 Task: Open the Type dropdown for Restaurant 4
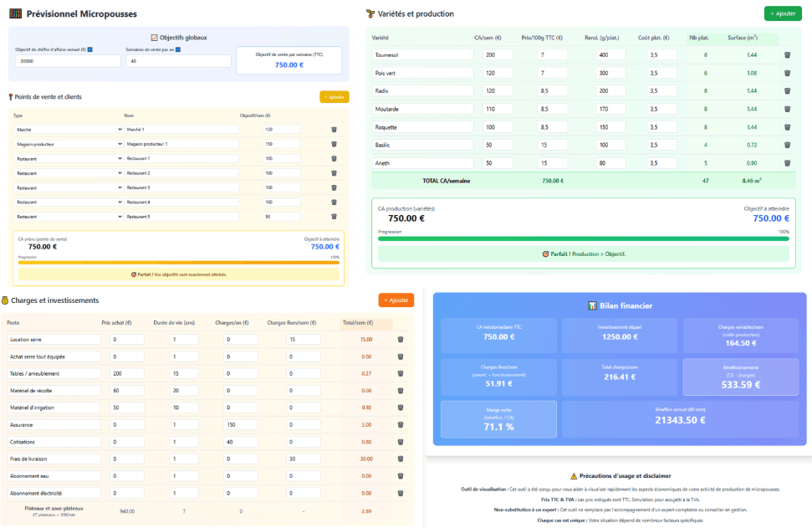tap(69, 202)
